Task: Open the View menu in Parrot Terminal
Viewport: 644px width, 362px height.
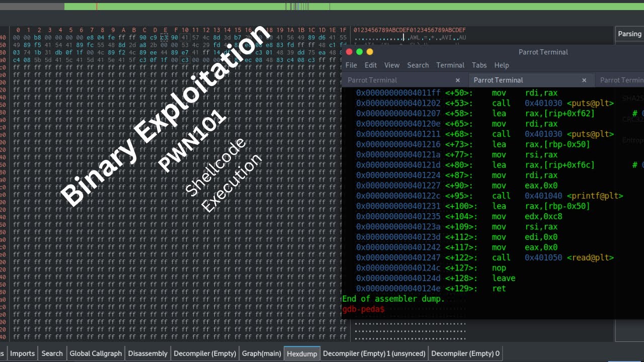Action: [392, 65]
